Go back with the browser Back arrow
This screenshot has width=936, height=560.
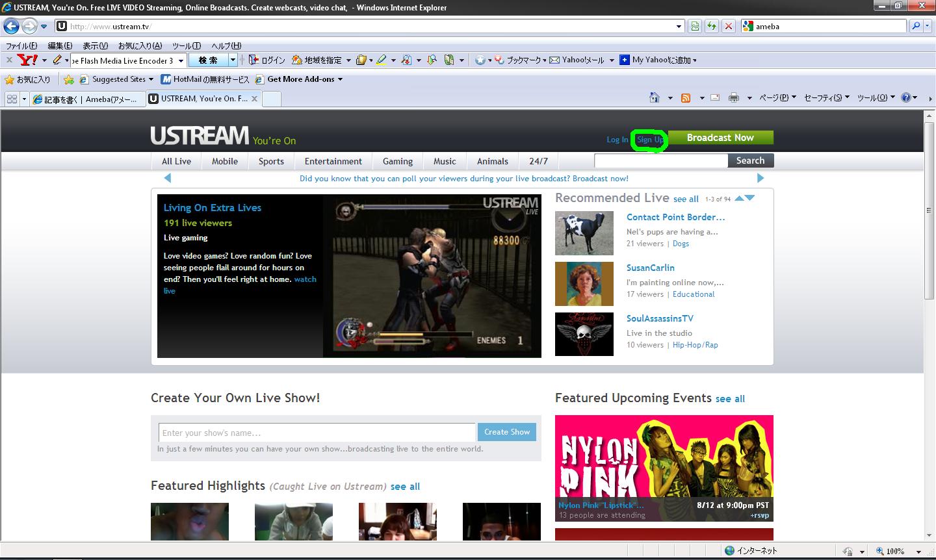[12, 26]
